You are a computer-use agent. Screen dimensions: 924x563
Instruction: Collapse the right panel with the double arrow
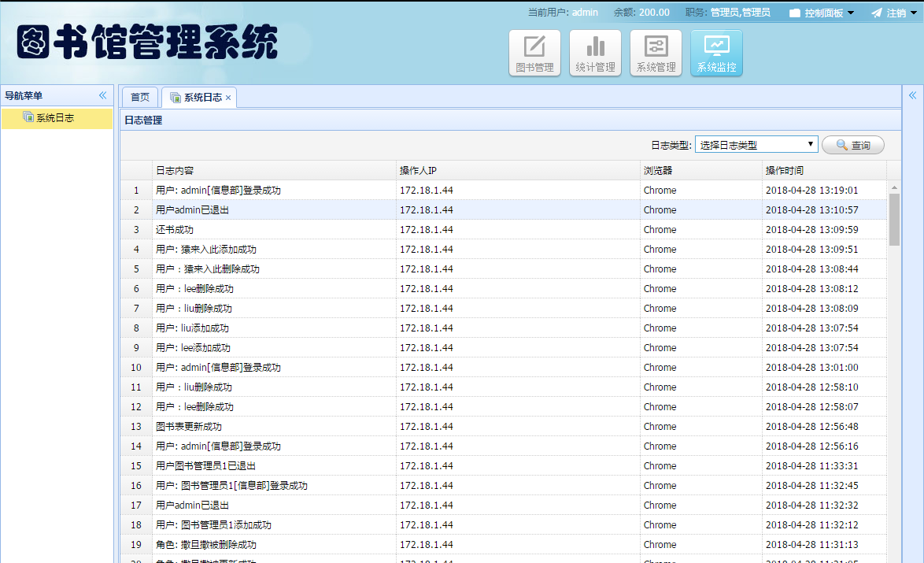pos(912,94)
